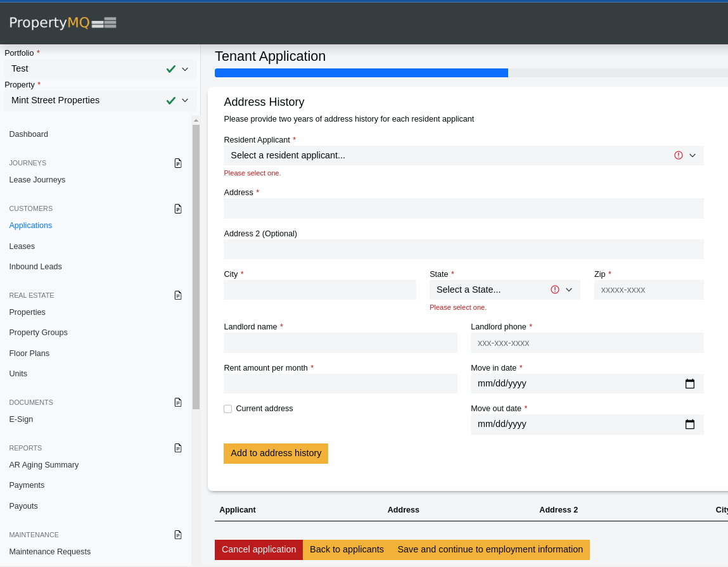Click the document icon beside Reports
The image size is (728, 567).
click(178, 448)
